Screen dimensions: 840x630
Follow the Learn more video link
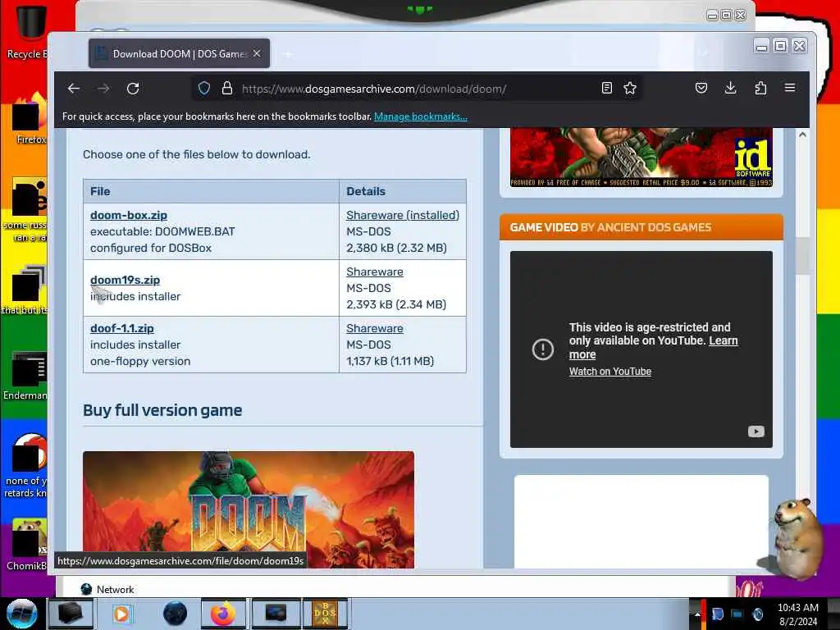(x=723, y=340)
